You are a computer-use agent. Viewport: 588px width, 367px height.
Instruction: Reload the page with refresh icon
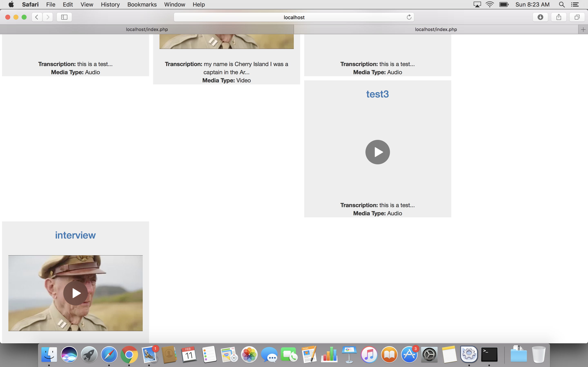pos(409,17)
